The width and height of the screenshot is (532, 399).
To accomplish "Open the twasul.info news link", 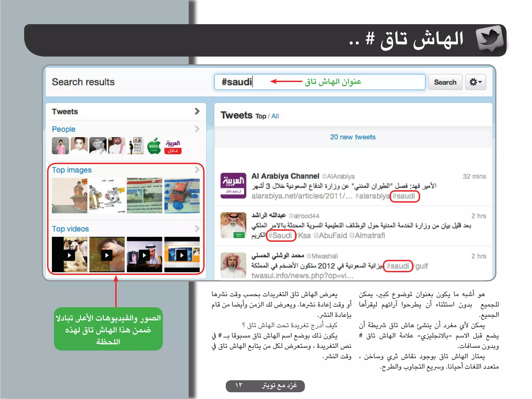I will (x=303, y=276).
